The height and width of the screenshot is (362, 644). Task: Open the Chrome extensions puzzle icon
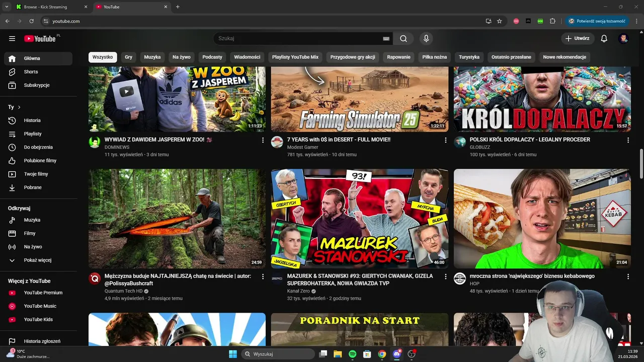coord(552,21)
